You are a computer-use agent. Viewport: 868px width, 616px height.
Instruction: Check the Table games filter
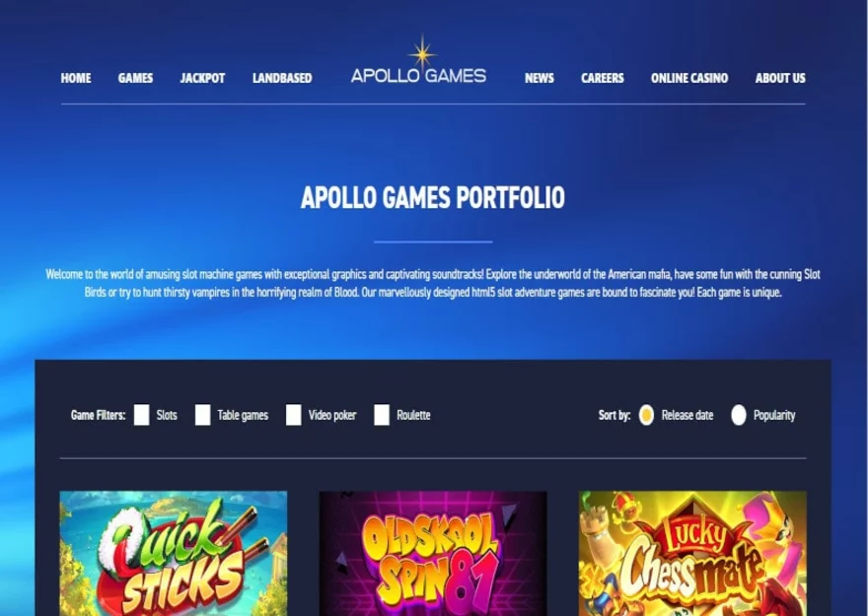tap(202, 415)
